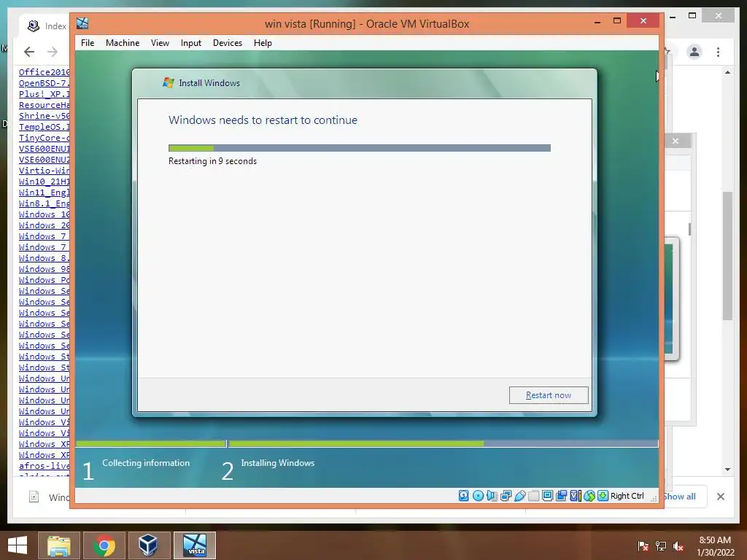Open the OpenBSD-7 link in Chrome
The image size is (747, 560).
tap(44, 83)
